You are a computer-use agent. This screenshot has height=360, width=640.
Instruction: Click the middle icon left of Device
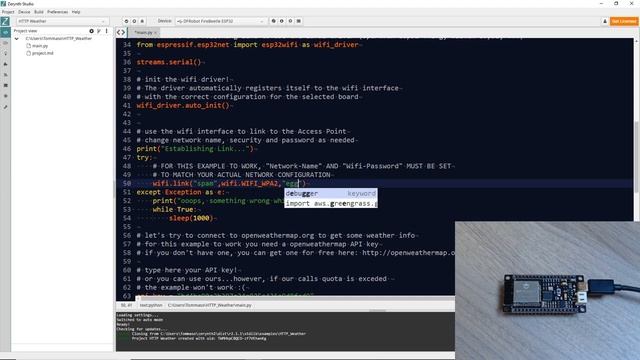tap(134, 21)
